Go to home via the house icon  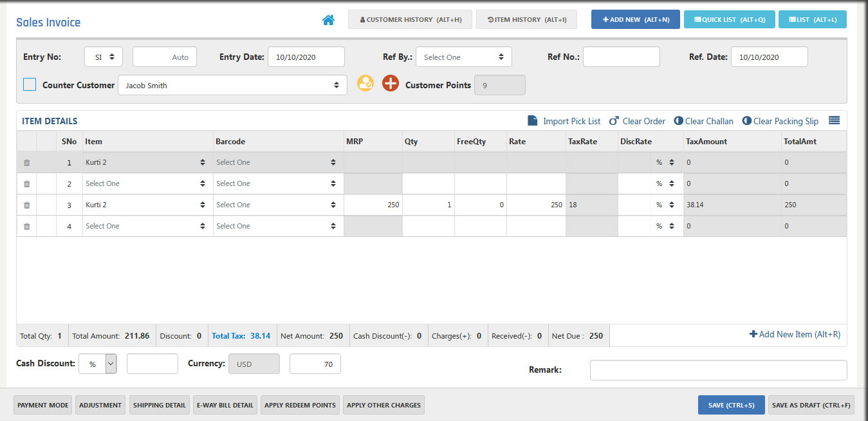click(x=328, y=20)
